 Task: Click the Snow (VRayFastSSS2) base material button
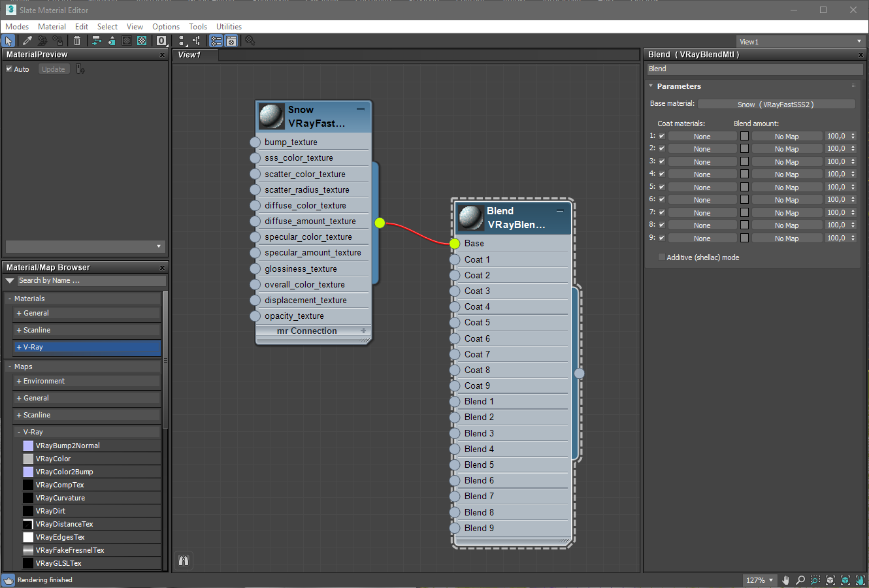776,105
